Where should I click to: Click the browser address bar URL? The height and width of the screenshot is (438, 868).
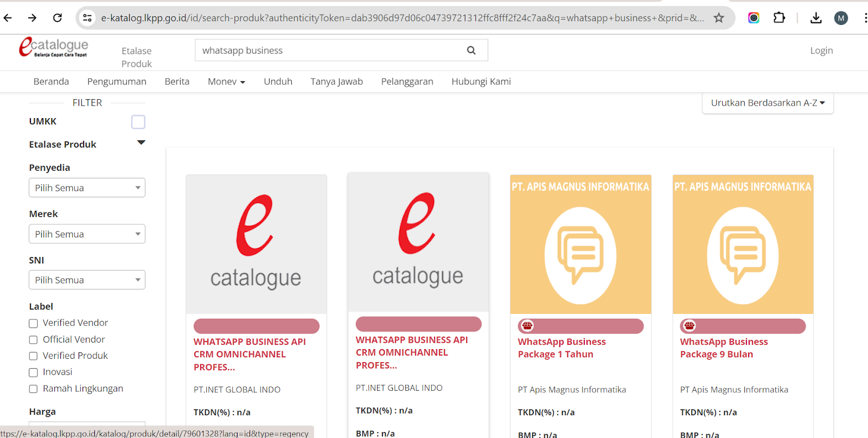click(401, 18)
